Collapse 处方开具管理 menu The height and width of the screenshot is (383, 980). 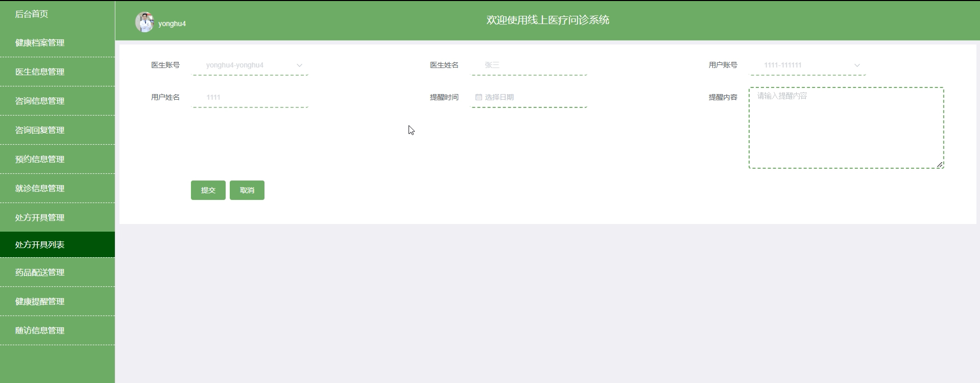(x=57, y=218)
